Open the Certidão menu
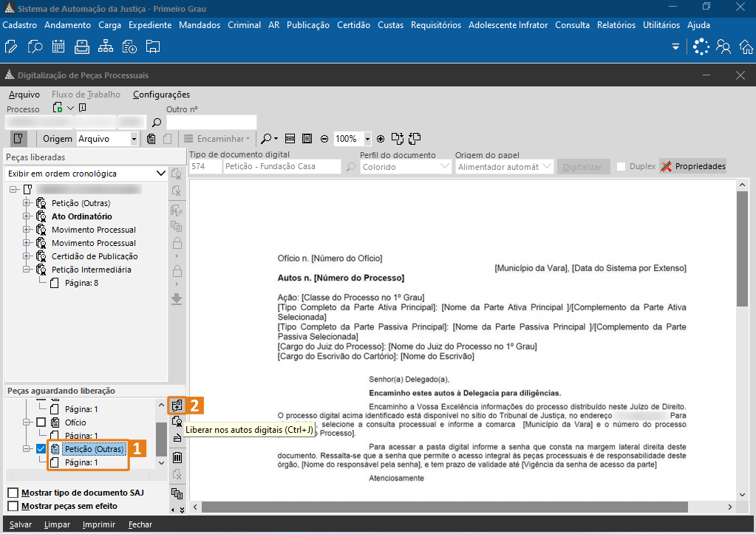Image resolution: width=756 pixels, height=534 pixels. (x=353, y=25)
